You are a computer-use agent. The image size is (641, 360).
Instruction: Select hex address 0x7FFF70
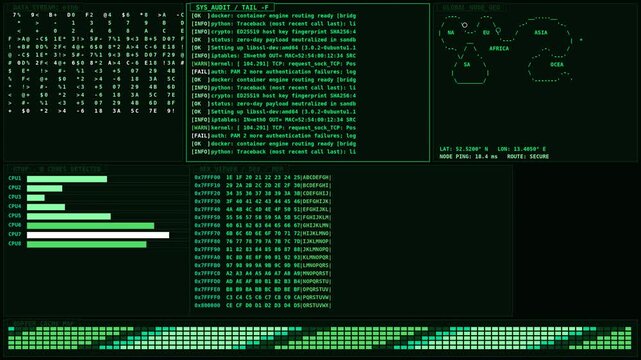(x=207, y=233)
